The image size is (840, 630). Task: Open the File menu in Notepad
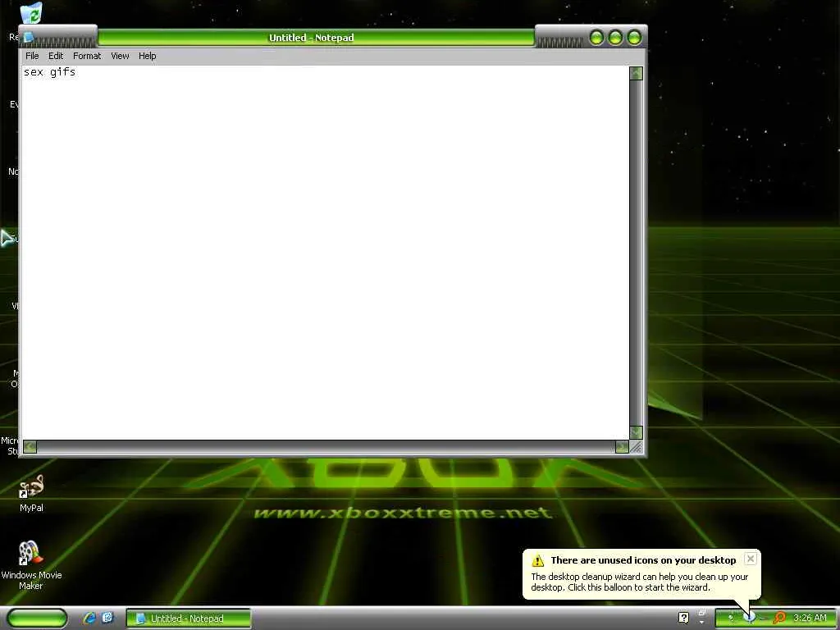(x=32, y=56)
